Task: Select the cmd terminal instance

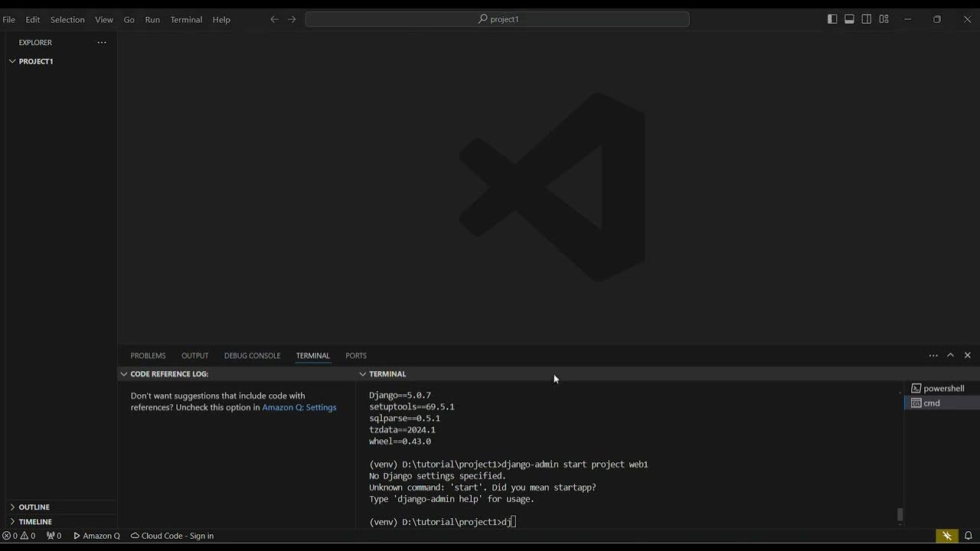Action: [942, 403]
